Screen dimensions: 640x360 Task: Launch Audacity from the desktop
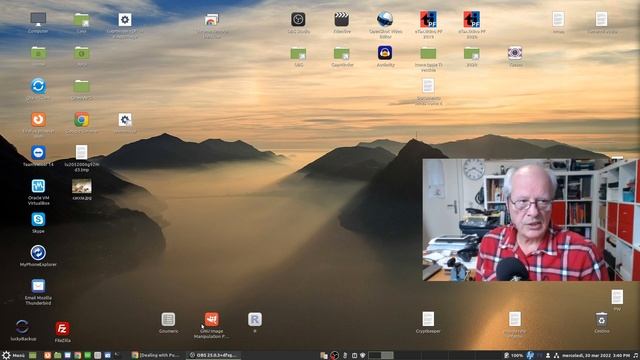[x=385, y=53]
